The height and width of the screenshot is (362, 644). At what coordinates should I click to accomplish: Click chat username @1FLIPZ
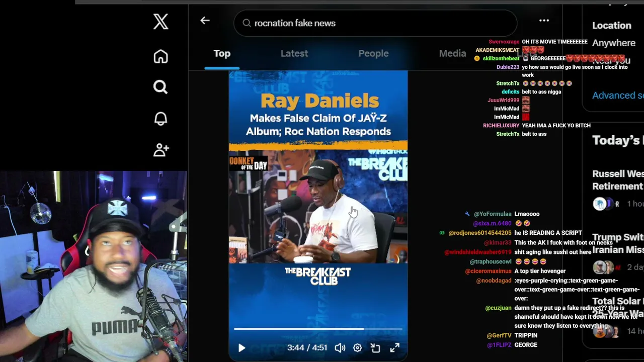(x=499, y=345)
